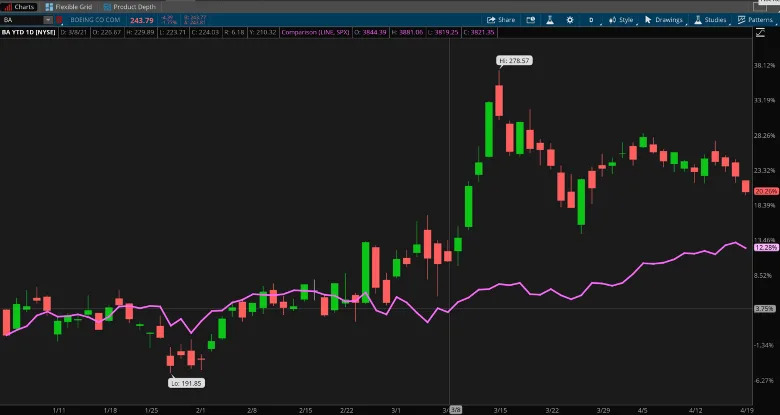The image size is (780, 415).
Task: Open the Style menu
Action: click(621, 19)
